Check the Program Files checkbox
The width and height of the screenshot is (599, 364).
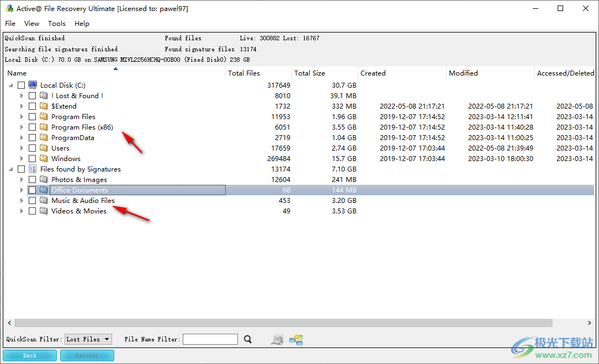click(x=33, y=116)
